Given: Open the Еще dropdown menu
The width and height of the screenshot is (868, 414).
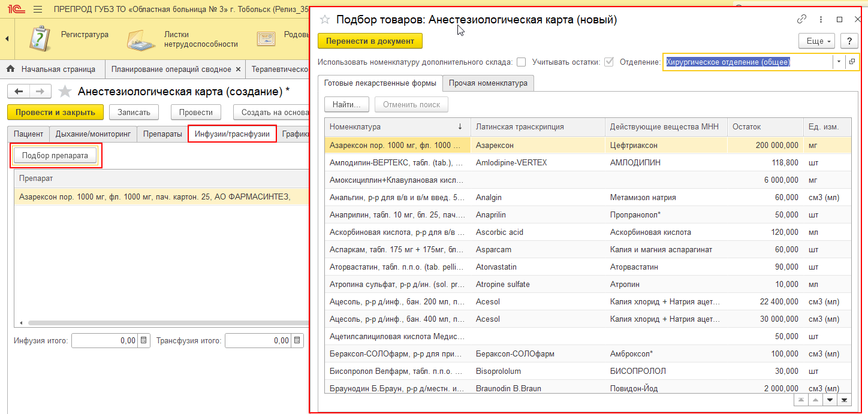Looking at the screenshot, I should [816, 41].
